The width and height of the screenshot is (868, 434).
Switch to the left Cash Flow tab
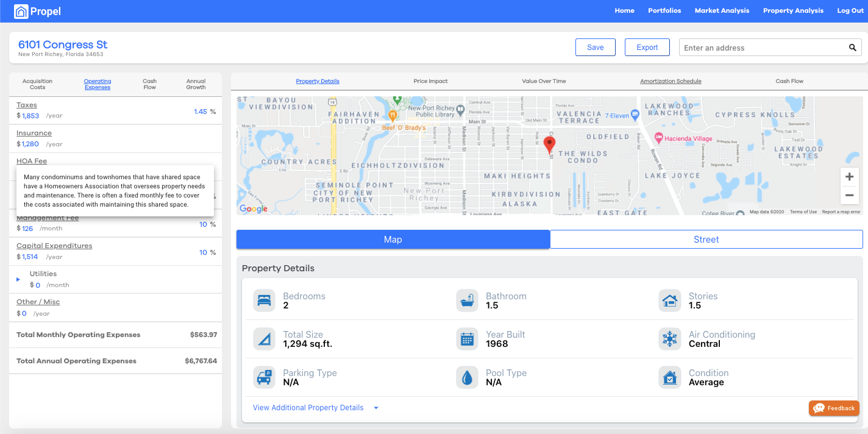point(150,84)
